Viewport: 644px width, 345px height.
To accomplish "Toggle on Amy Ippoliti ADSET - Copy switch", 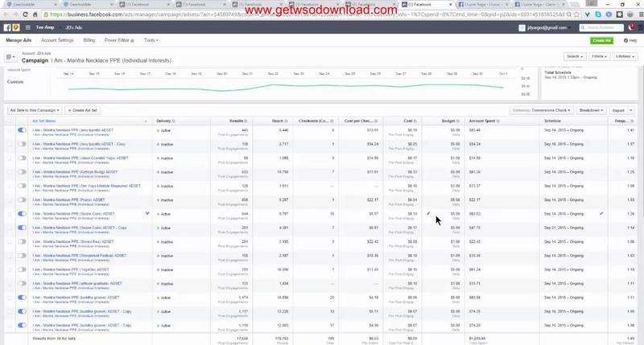I will (22, 144).
